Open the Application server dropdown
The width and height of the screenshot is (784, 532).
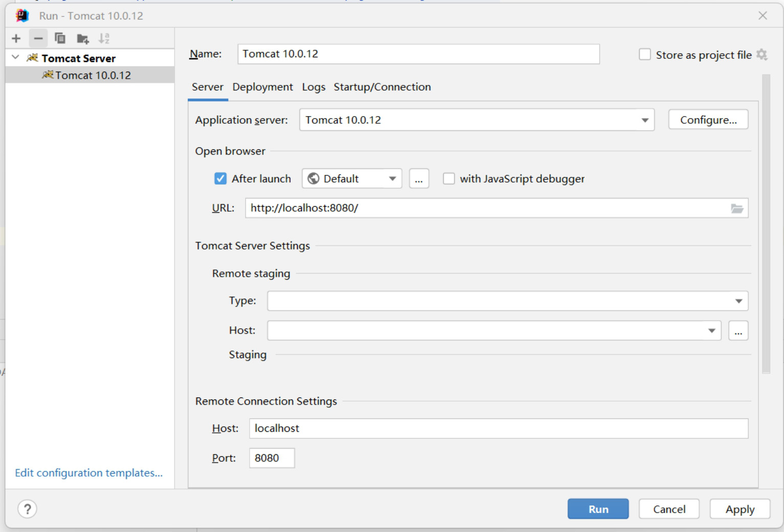[645, 120]
